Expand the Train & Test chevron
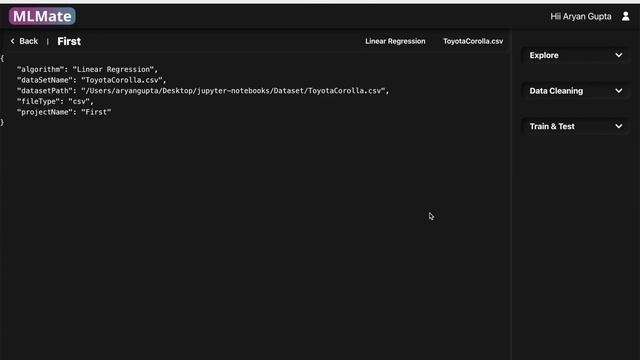Screen dimensions: 640x360 pos(619,126)
